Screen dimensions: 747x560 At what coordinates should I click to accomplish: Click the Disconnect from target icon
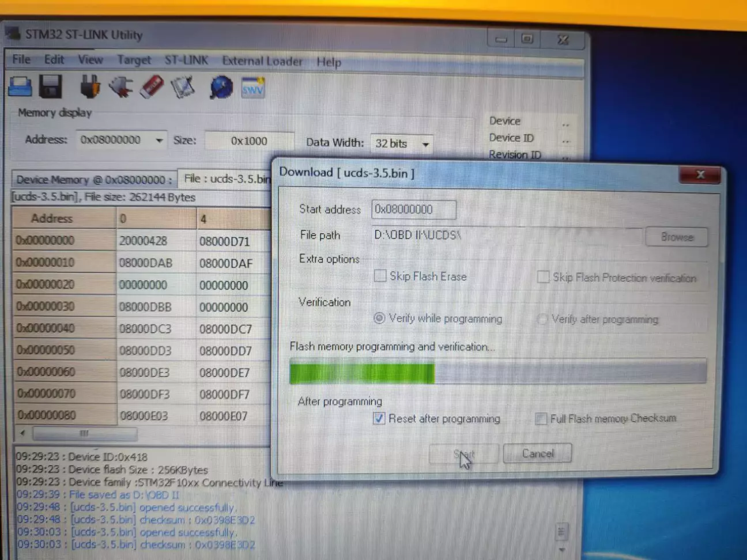pos(121,87)
